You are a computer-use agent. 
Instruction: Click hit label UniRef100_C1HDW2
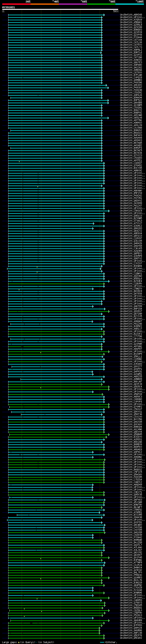click(131, 359)
